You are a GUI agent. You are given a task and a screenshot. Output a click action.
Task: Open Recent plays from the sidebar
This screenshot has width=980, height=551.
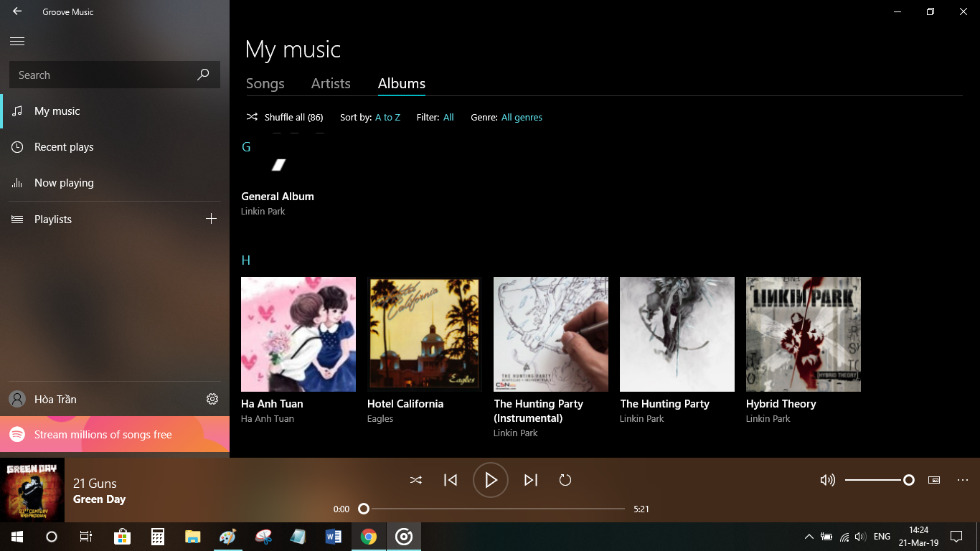point(65,146)
